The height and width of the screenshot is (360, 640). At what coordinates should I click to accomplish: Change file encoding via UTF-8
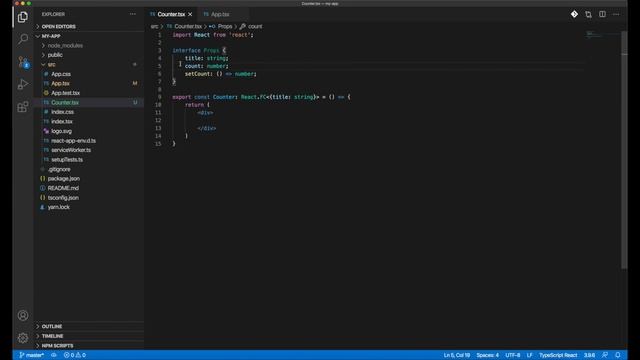tap(513, 355)
